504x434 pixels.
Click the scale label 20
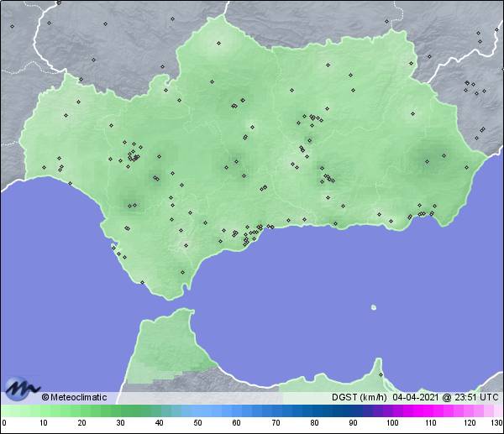pyautogui.click(x=82, y=422)
